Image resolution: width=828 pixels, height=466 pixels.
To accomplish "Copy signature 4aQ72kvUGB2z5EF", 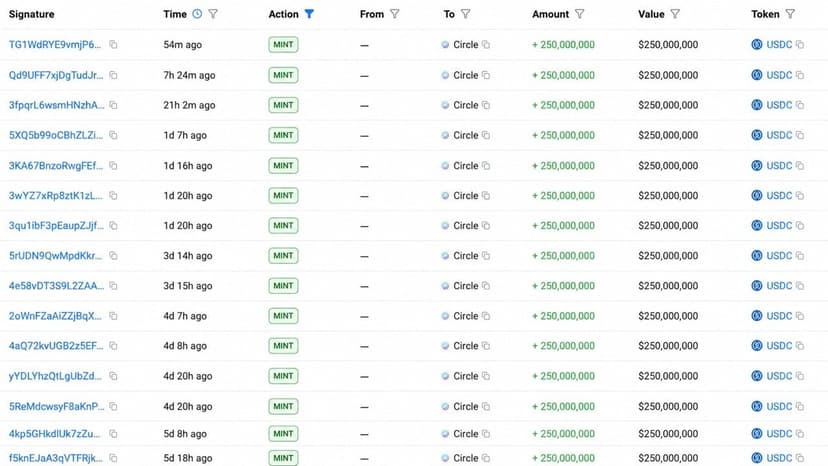I will click(113, 346).
